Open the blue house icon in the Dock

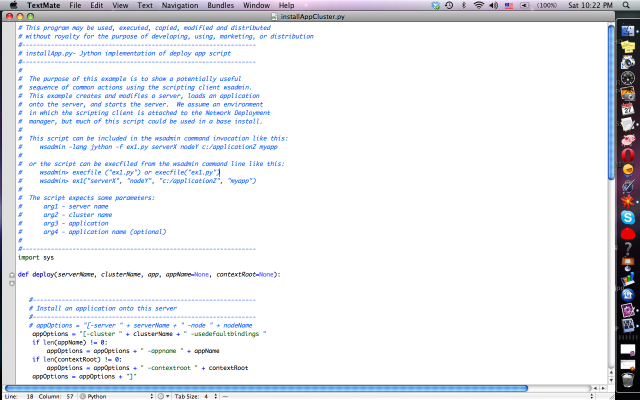click(x=628, y=294)
